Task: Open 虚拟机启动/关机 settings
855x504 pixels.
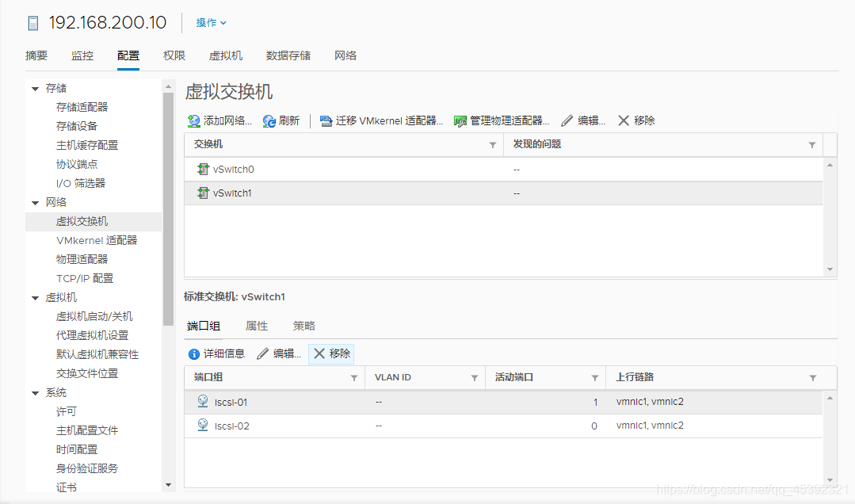Action: (x=94, y=316)
